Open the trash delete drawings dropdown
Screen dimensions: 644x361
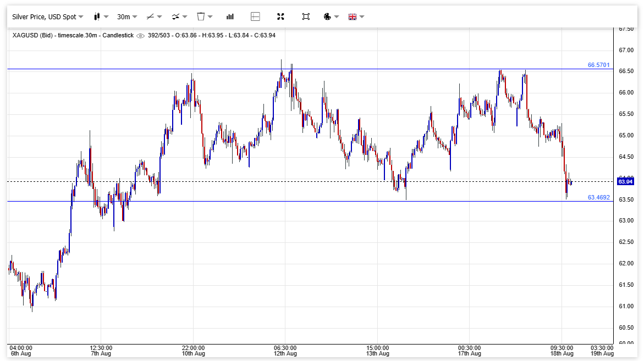click(x=210, y=17)
